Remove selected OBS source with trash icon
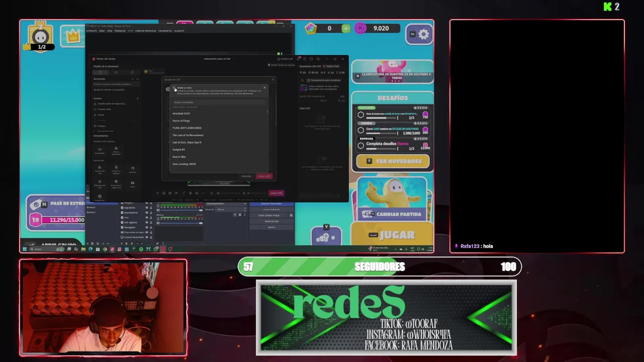The image size is (644, 362). 126,243
